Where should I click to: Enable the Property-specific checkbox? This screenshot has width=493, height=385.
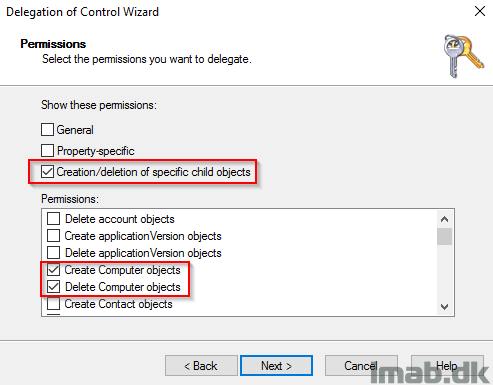(x=47, y=151)
